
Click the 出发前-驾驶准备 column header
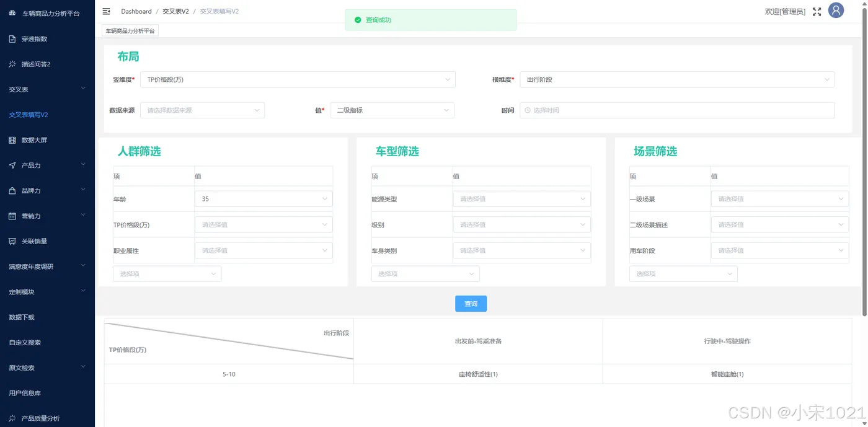tap(478, 341)
